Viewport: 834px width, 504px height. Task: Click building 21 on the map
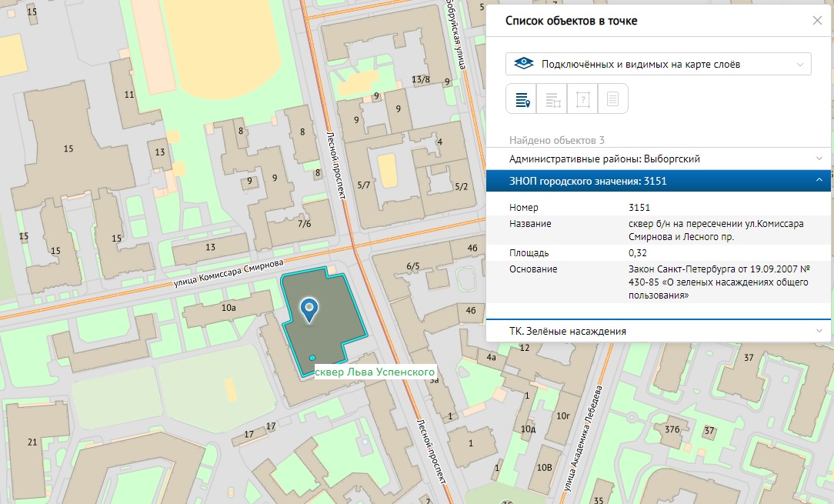coord(32,442)
